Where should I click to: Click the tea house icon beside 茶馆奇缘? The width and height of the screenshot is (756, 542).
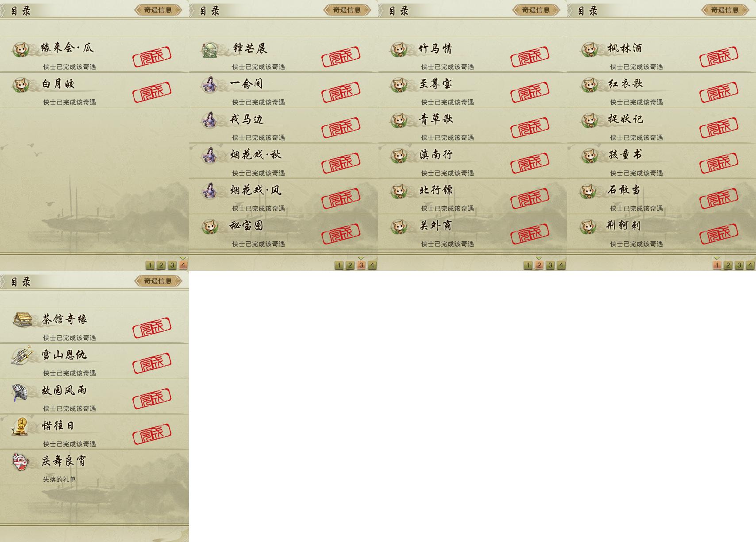click(x=22, y=319)
